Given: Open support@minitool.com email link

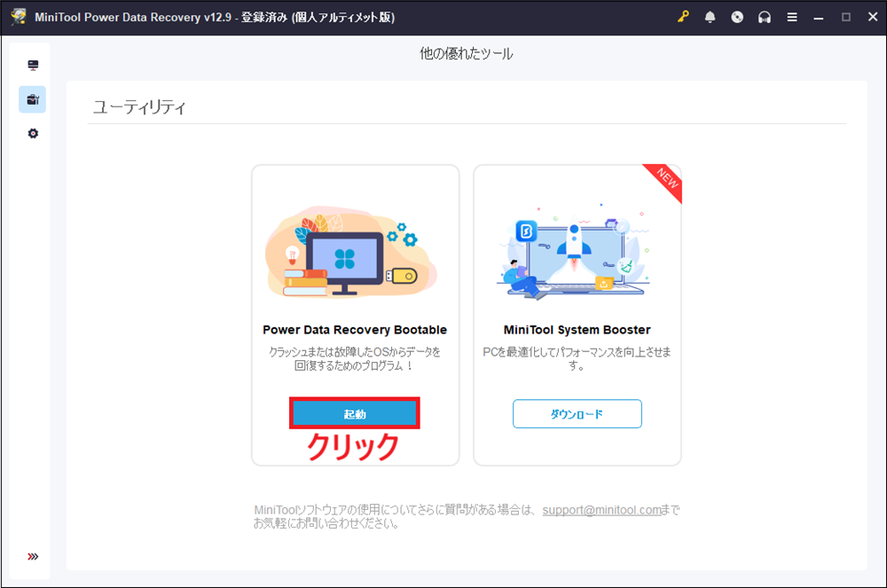Looking at the screenshot, I should coord(601,510).
